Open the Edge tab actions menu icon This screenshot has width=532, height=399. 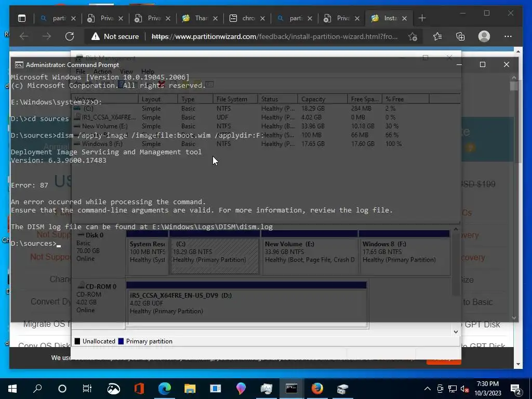pos(22,18)
